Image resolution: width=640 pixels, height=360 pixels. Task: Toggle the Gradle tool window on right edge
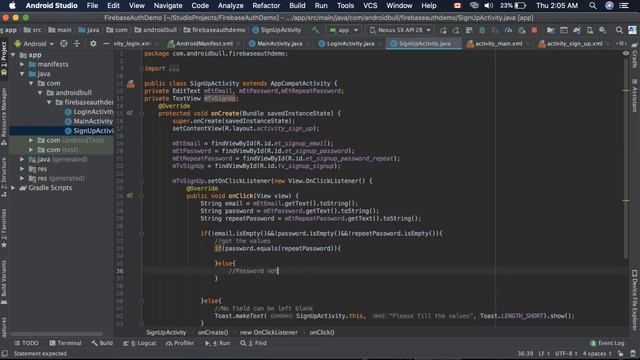635,56
